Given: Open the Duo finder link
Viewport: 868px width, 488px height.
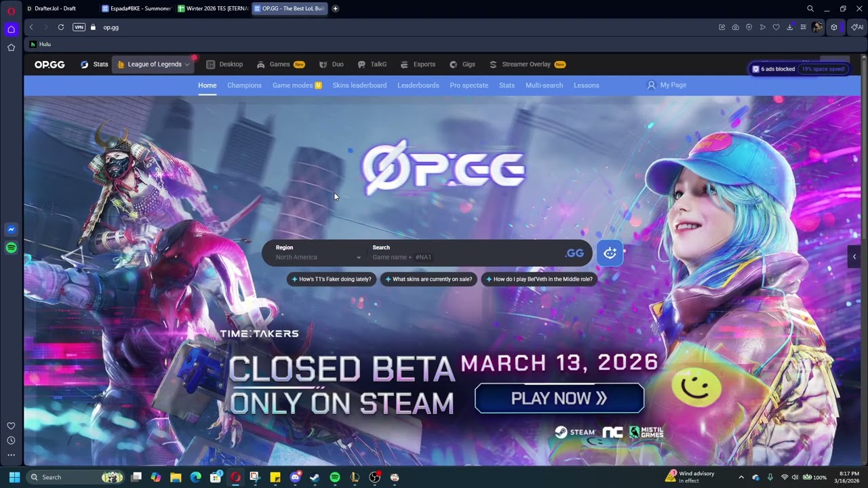Looking at the screenshot, I should 332,64.
